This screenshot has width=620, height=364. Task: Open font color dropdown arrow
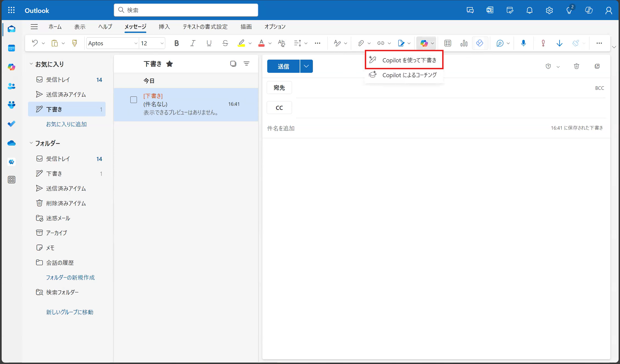pyautogui.click(x=270, y=43)
